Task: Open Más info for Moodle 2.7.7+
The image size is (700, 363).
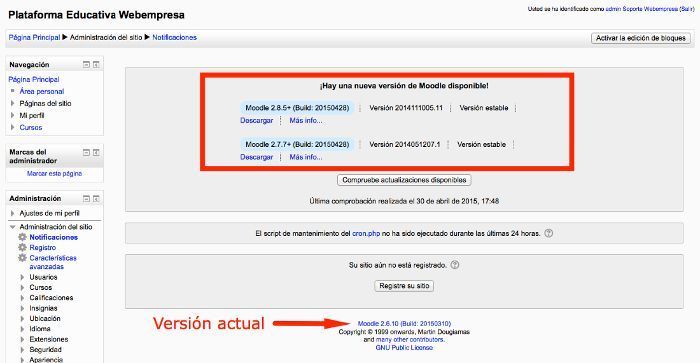Action: [306, 157]
